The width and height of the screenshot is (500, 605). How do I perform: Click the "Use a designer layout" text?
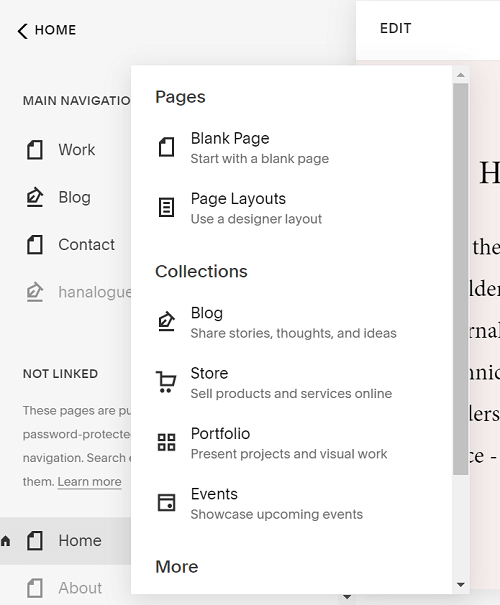click(256, 219)
